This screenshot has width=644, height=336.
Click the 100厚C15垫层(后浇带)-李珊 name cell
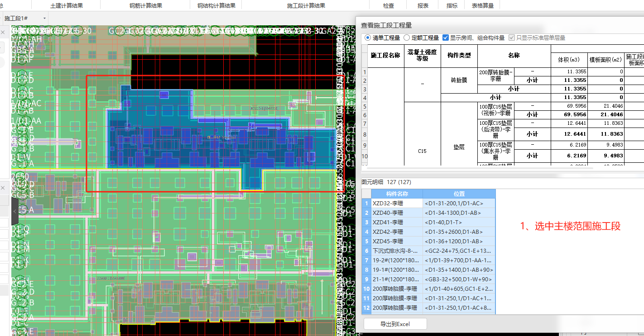coord(496,129)
